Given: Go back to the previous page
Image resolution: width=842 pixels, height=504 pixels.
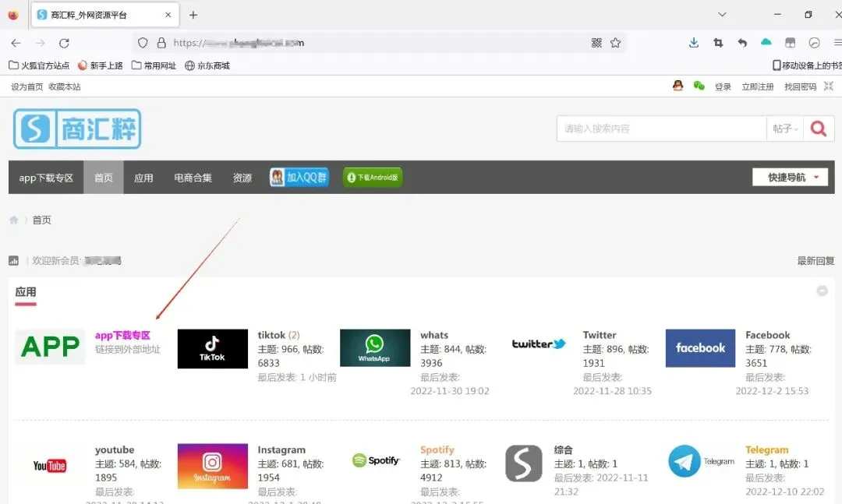Looking at the screenshot, I should [16, 43].
